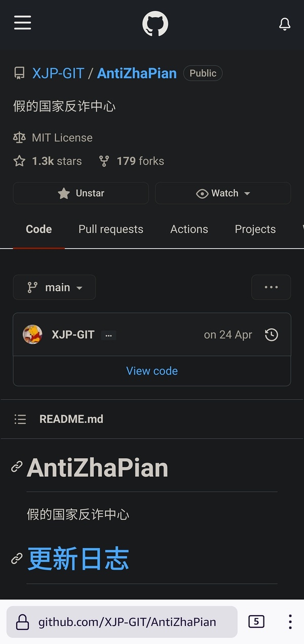Go to GitHub home via Octocat logo
This screenshot has width=304, height=644.
[155, 24]
